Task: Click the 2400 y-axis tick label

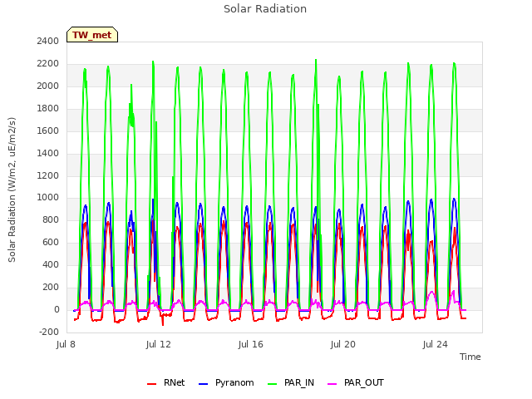Action: [48, 41]
